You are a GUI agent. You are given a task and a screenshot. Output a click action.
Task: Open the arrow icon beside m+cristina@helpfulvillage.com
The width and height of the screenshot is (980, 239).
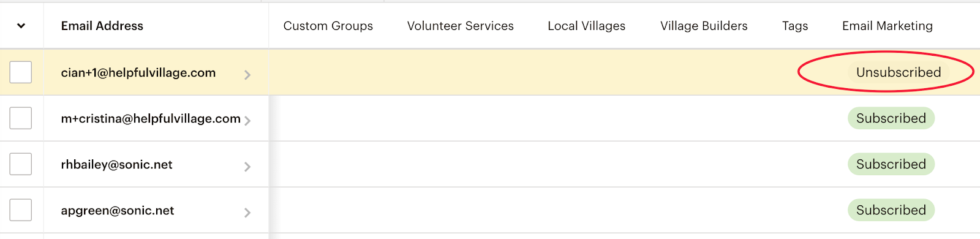[247, 121]
